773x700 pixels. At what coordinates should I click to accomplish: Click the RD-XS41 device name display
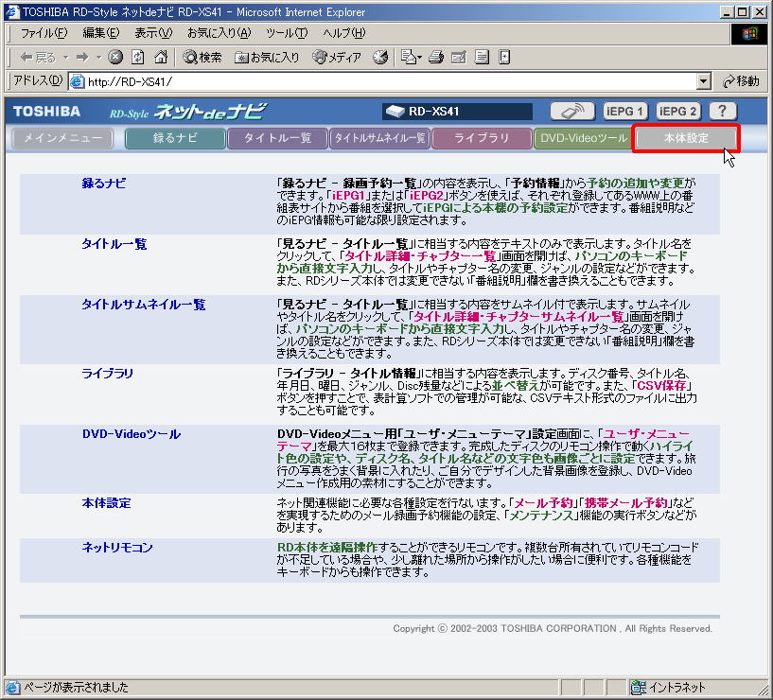(457, 112)
